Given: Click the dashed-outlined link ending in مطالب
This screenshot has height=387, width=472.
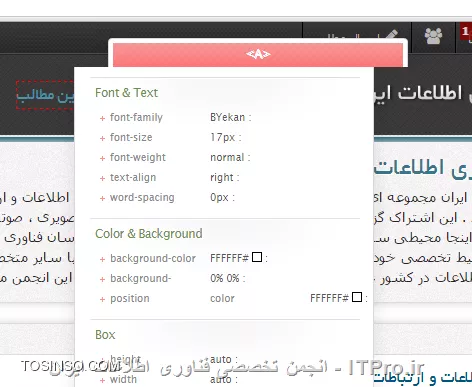Looking at the screenshot, I should 45,95.
